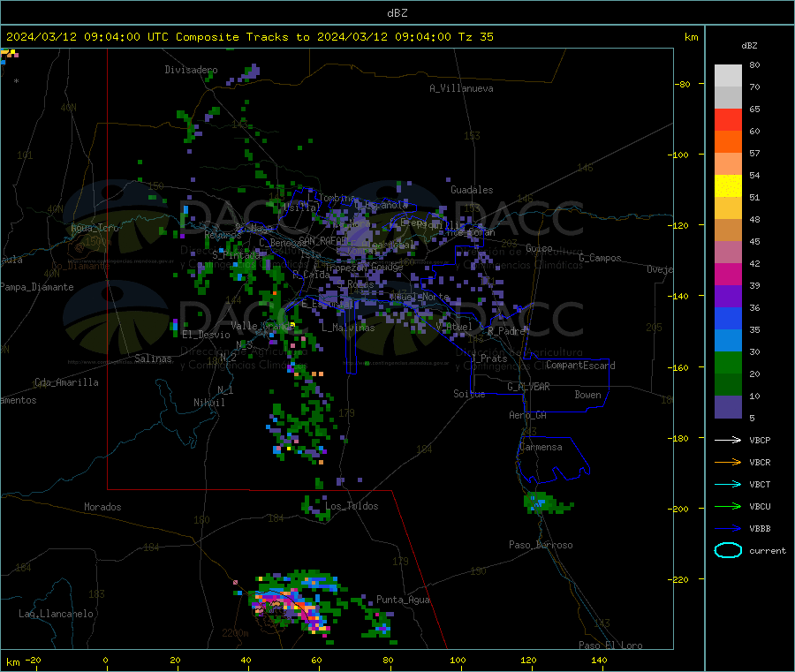Click the 'Soitue' map label
Image resolution: width=795 pixels, height=672 pixels.
(x=469, y=394)
